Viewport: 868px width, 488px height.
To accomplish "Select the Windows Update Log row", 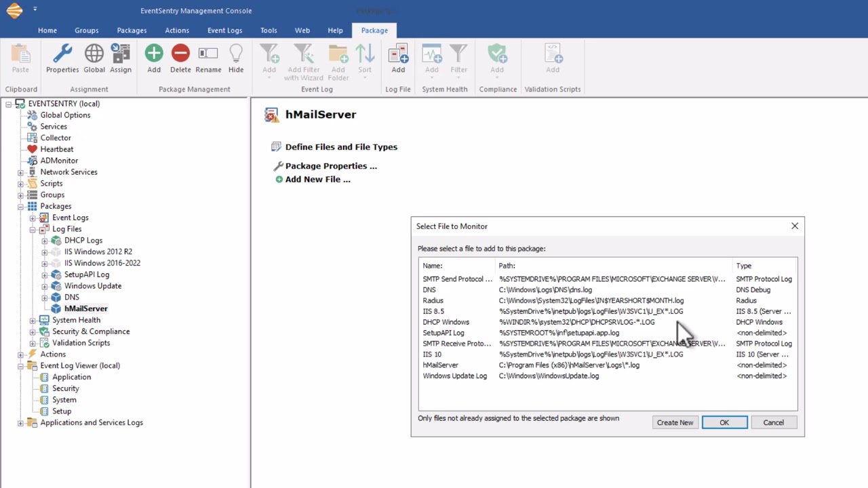I will coord(608,376).
